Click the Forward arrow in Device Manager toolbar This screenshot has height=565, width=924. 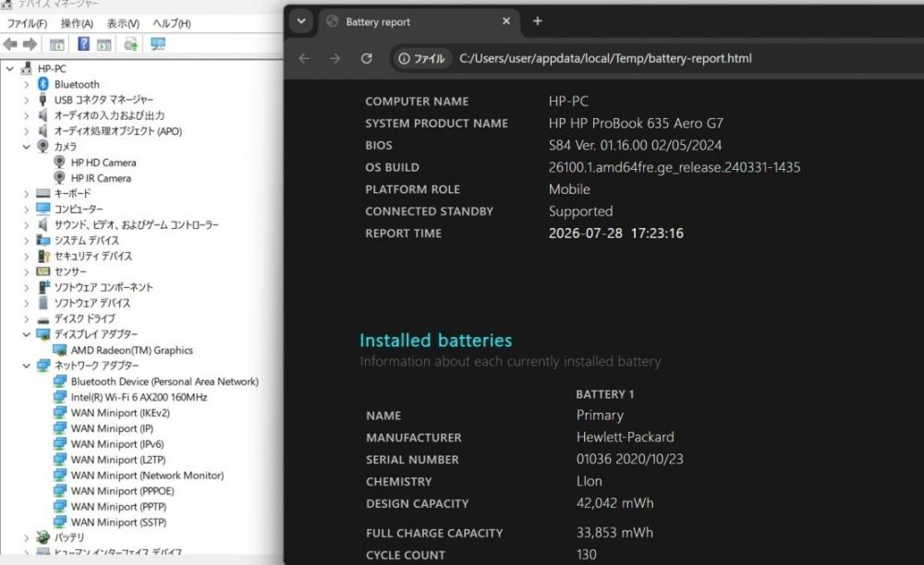click(x=30, y=44)
